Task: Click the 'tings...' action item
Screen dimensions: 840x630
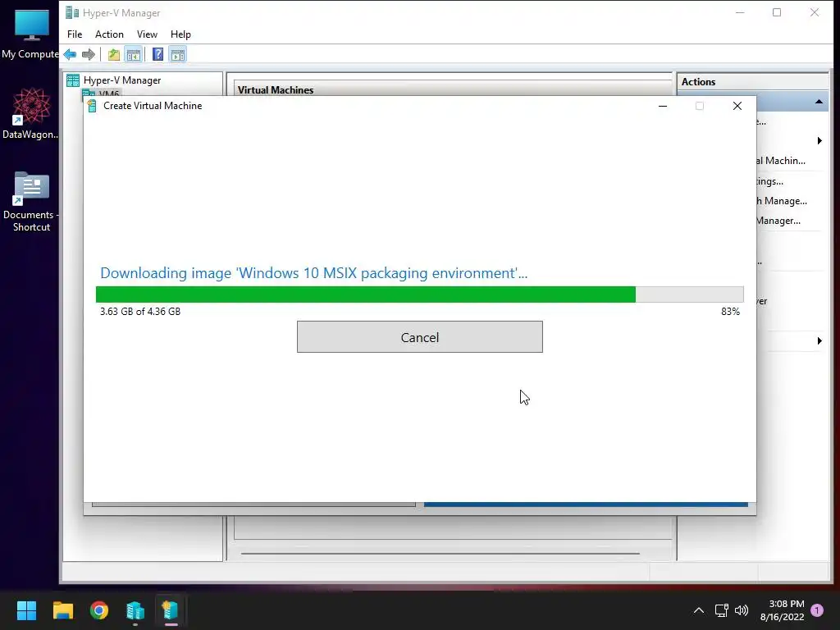Action: coord(769,181)
